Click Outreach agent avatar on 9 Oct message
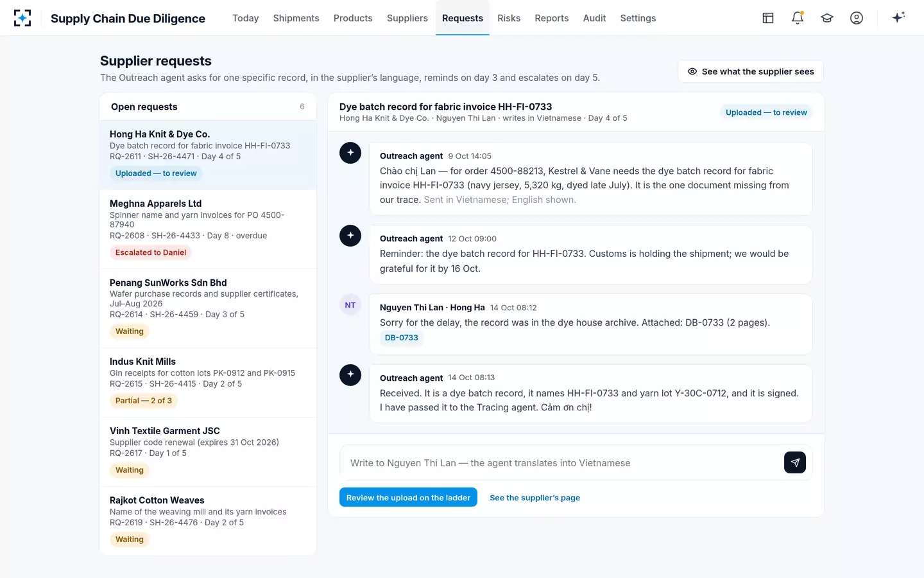Screen dimensions: 924x578 pos(350,153)
